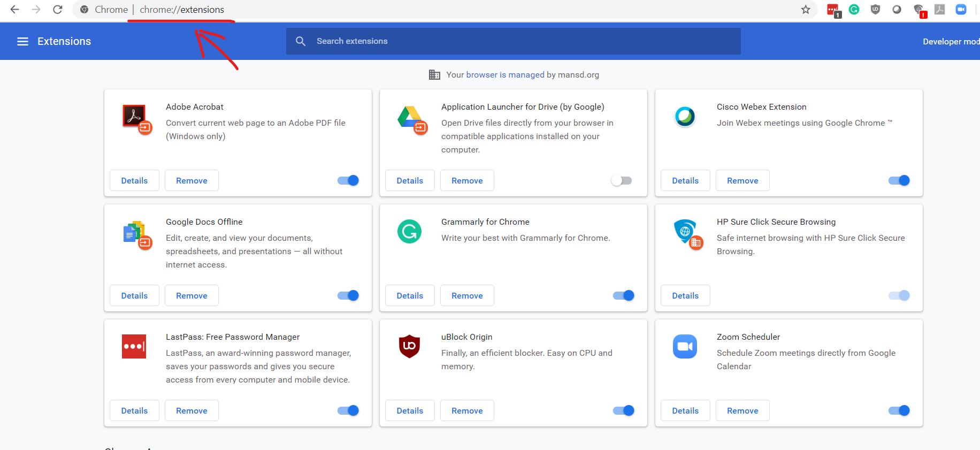Open the 'browser is managed' link
Viewport: 980px width, 450px height.
[506, 75]
